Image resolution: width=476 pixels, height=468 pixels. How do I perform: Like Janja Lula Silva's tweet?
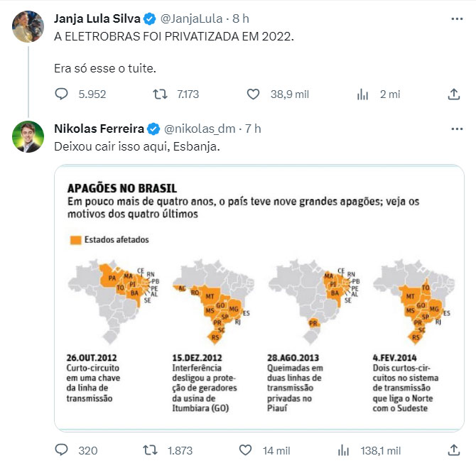click(253, 94)
